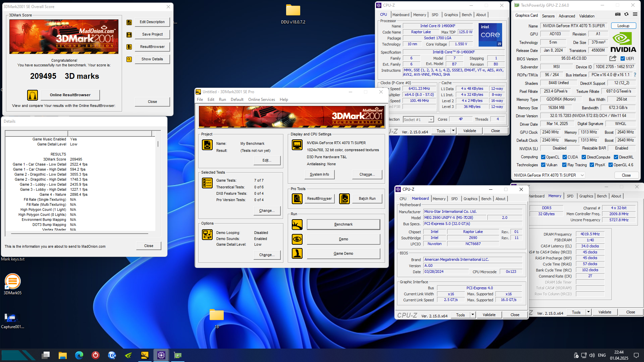644x362 pixels.
Task: Open the File menu in 3DMark2001
Action: coord(200,100)
